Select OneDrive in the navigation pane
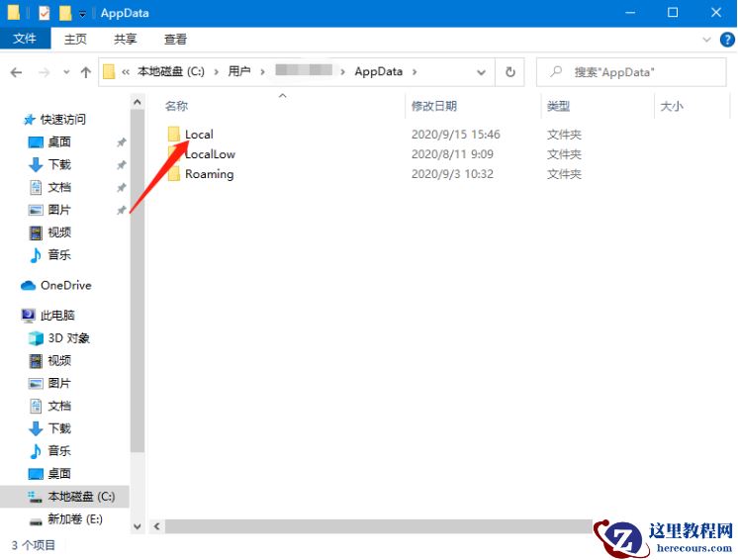 pyautogui.click(x=66, y=285)
